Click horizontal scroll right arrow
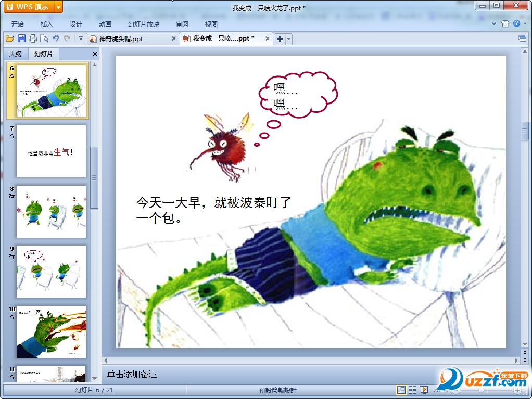532x399 pixels. pos(517,361)
